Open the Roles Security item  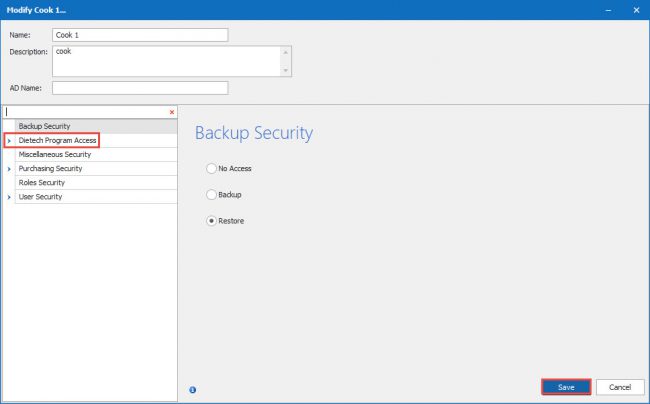tap(42, 183)
